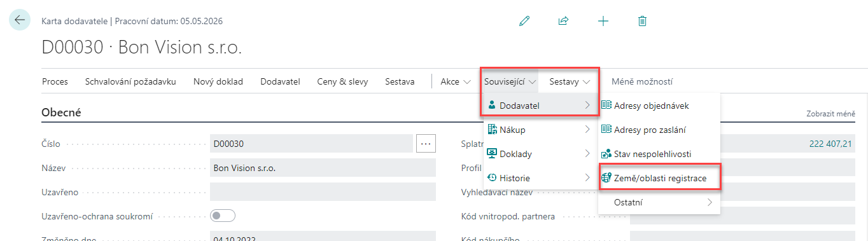Click the page title D00030 · Bon Vision s.r.o.
The image size is (868, 241).
point(142,48)
